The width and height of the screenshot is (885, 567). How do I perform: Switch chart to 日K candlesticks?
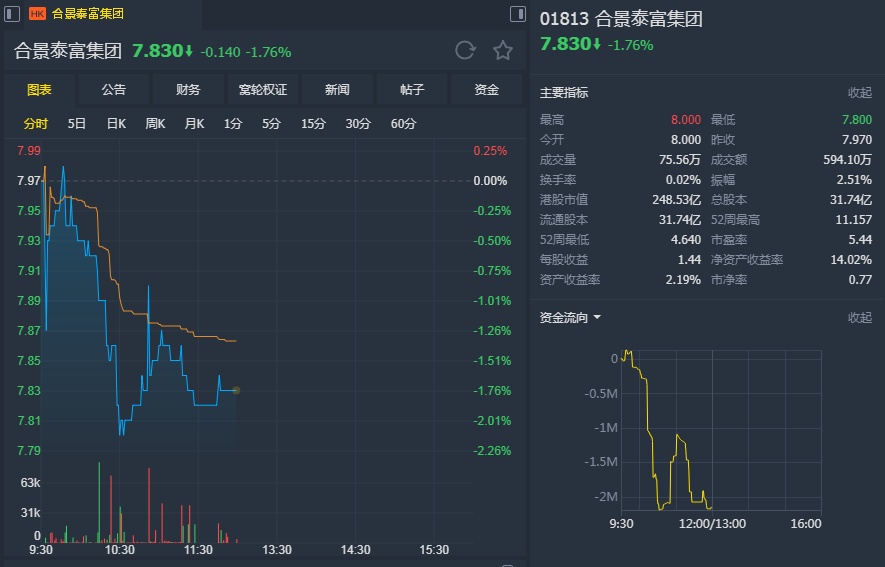[116, 124]
